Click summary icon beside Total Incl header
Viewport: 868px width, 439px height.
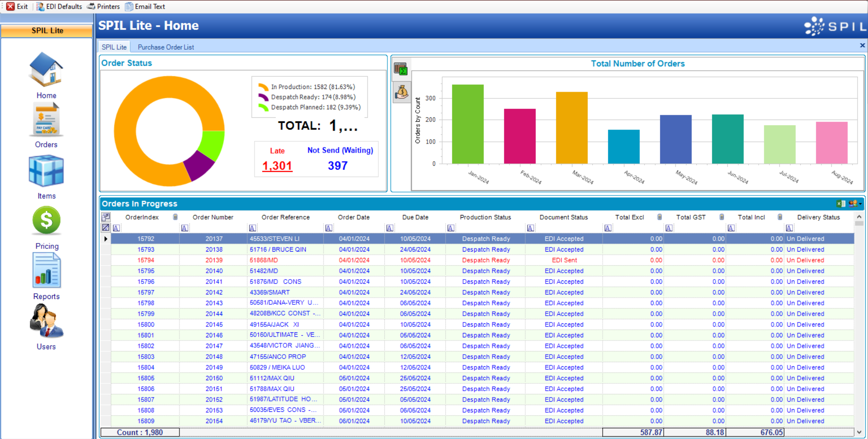coord(780,217)
